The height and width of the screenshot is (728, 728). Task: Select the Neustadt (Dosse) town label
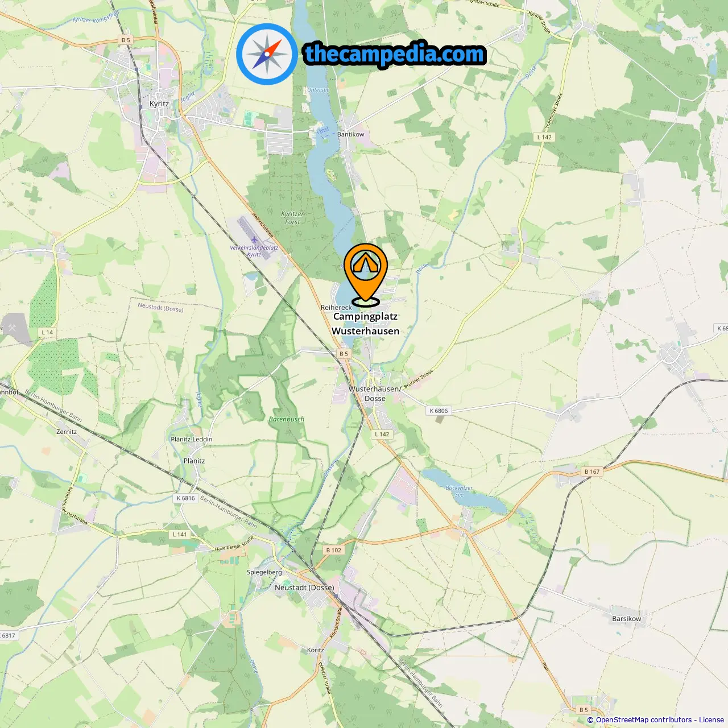pos(304,588)
